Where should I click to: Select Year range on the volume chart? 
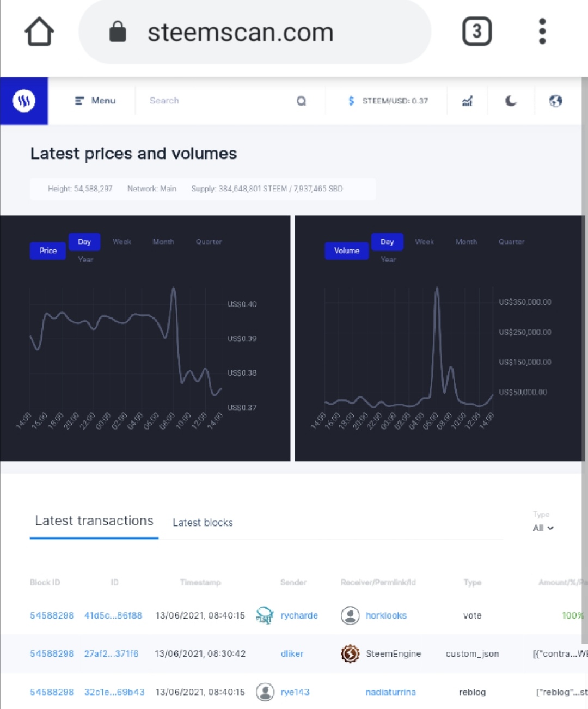(388, 260)
